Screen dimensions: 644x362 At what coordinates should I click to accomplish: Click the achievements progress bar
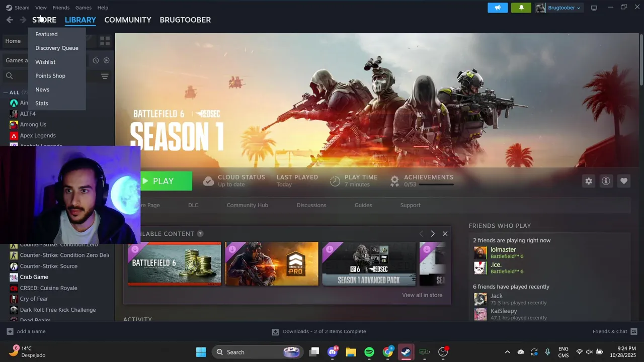pos(436,185)
